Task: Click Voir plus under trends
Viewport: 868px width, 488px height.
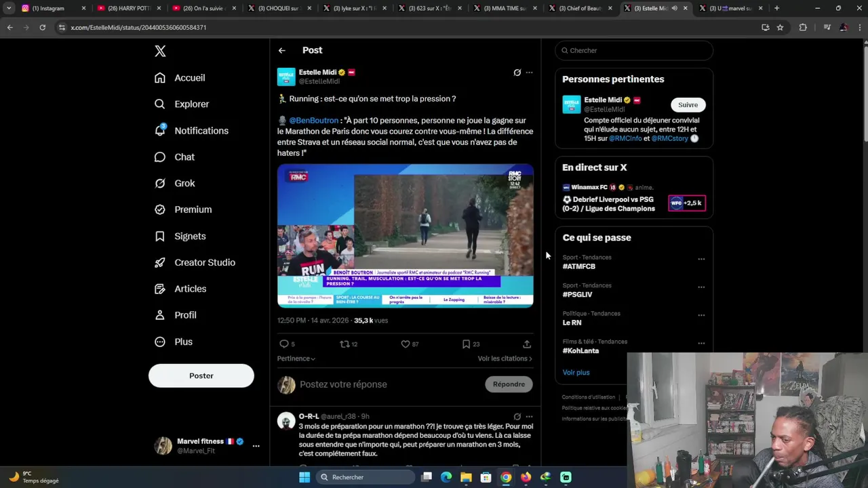Action: pyautogui.click(x=576, y=373)
